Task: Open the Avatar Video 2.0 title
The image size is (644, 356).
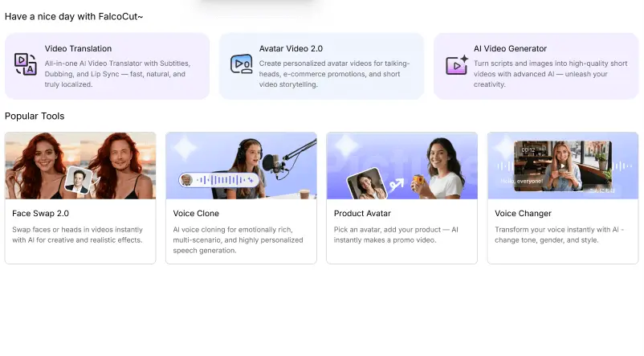Action: [291, 49]
